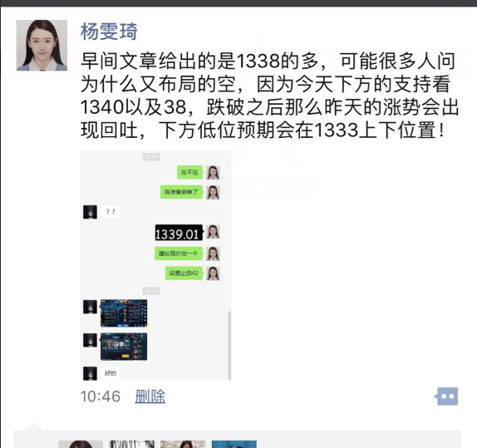477x448 pixels.
Task: Open the first game screenshot in chat
Action: 124,313
